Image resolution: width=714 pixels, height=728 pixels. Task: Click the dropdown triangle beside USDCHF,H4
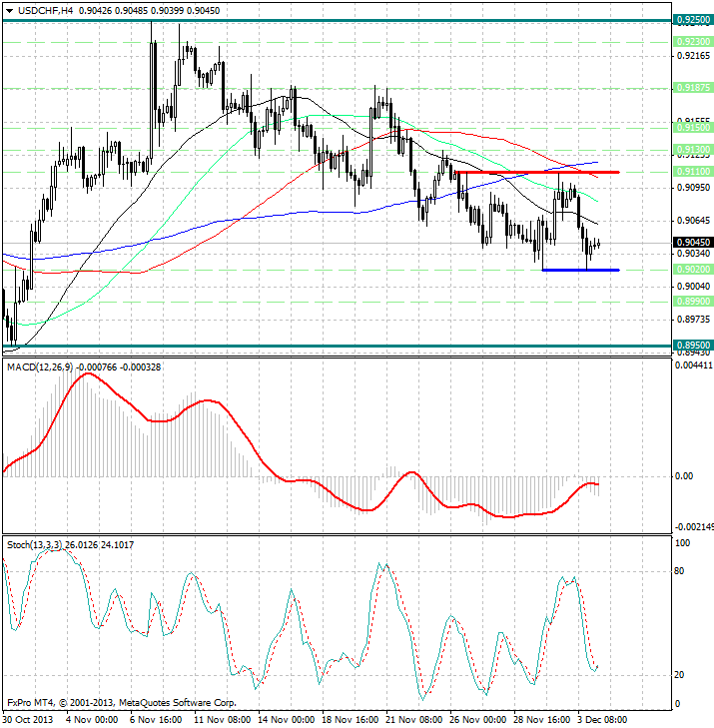[x=9, y=11]
